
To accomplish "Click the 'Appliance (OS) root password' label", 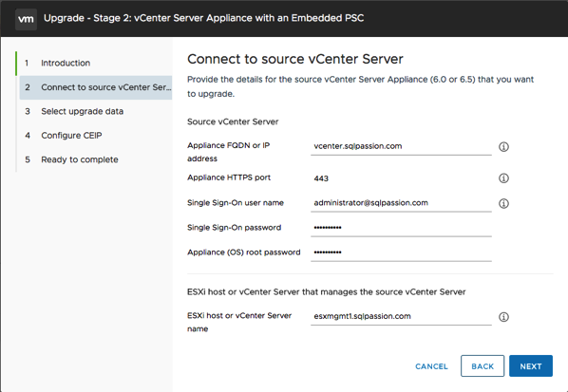I will click(x=243, y=252).
